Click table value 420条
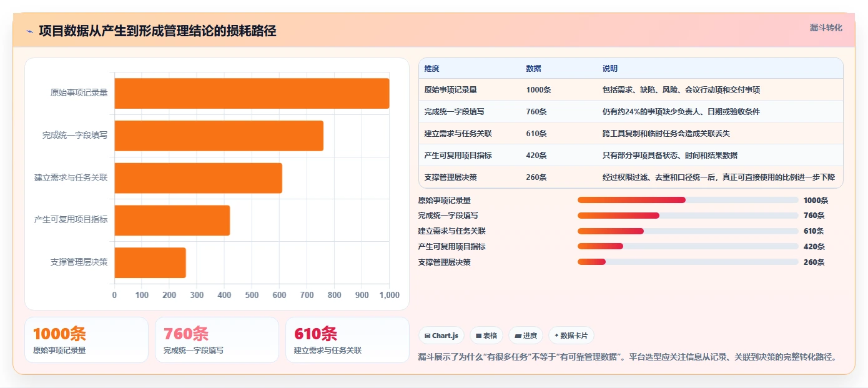The height and width of the screenshot is (388, 868). [536, 156]
